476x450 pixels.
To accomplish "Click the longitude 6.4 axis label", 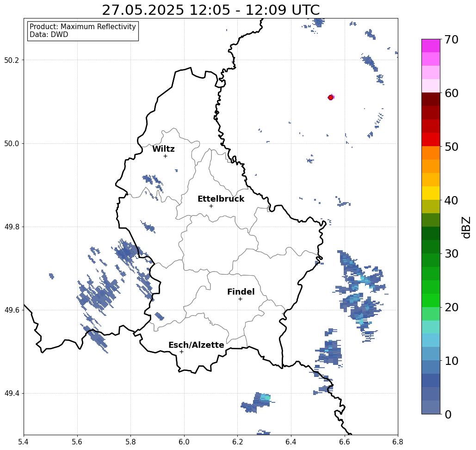I will click(x=291, y=442).
